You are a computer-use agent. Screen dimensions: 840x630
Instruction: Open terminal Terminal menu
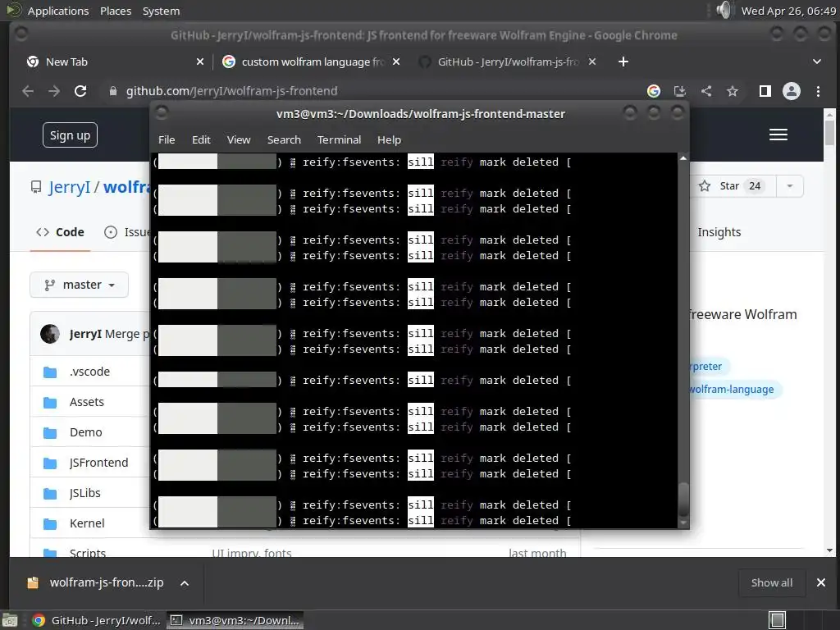click(339, 139)
